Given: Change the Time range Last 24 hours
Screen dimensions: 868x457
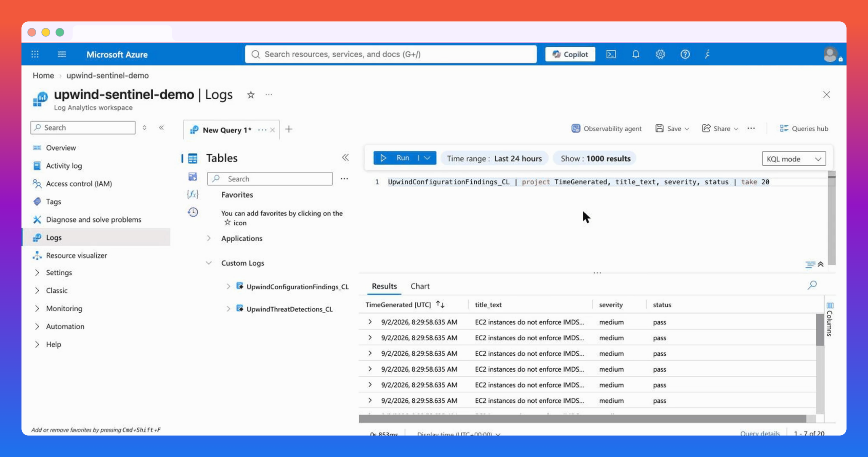Looking at the screenshot, I should click(494, 159).
